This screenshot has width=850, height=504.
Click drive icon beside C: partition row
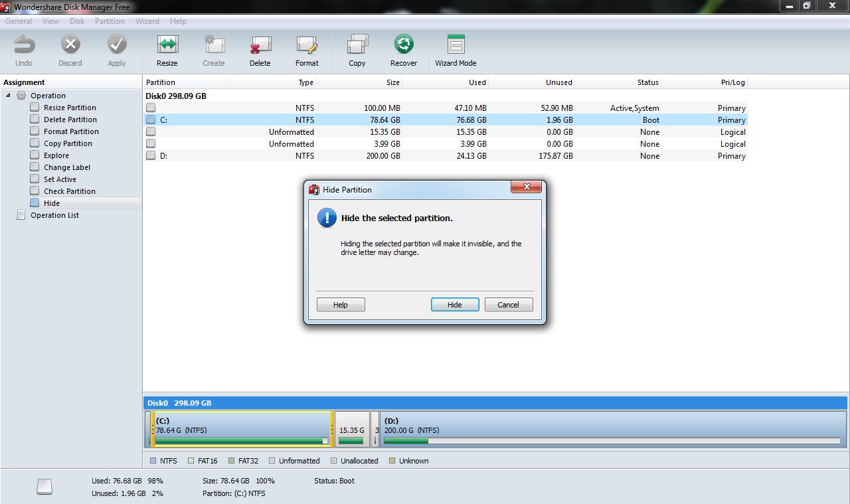[x=151, y=120]
